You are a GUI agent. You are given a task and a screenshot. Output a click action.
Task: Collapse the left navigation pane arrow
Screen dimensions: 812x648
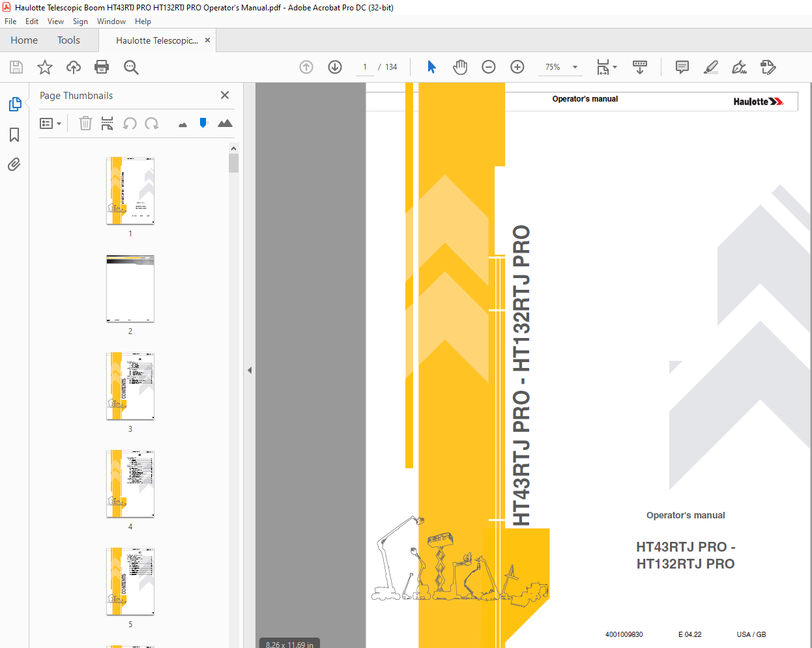pos(250,370)
